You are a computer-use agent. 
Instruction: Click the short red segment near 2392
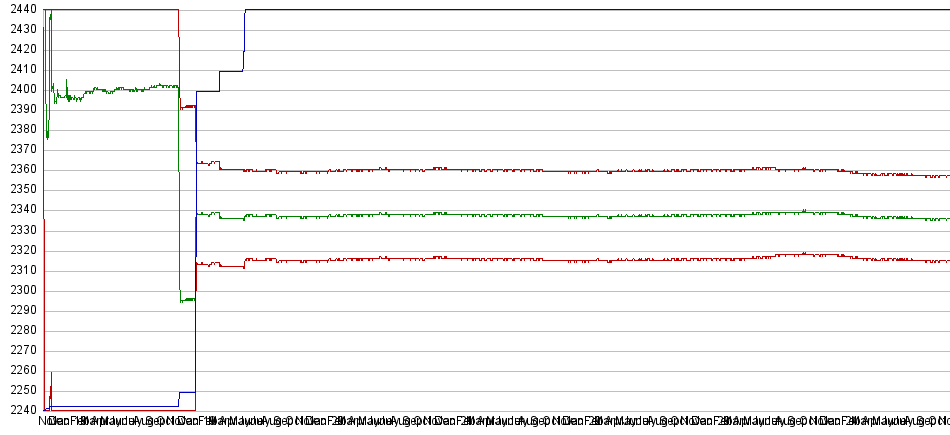(187, 106)
